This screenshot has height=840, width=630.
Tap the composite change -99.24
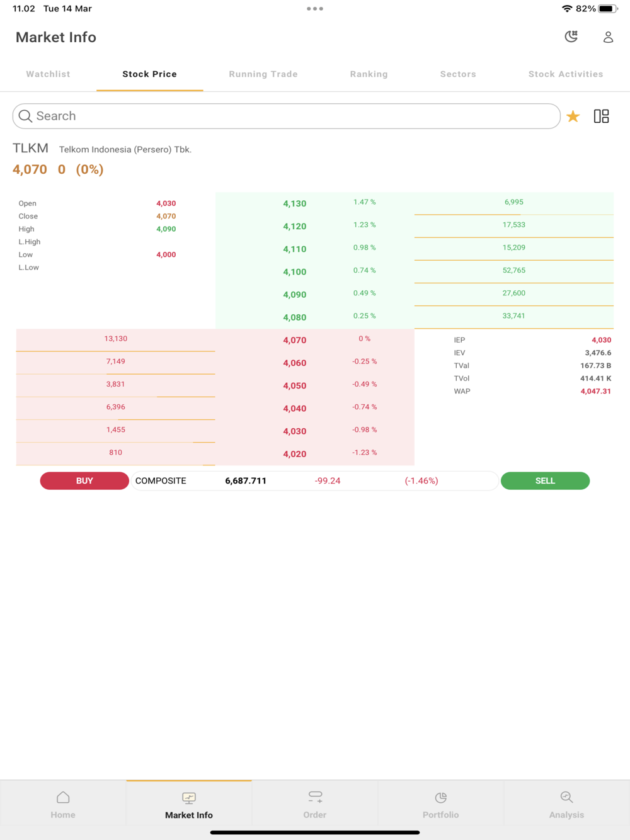328,480
